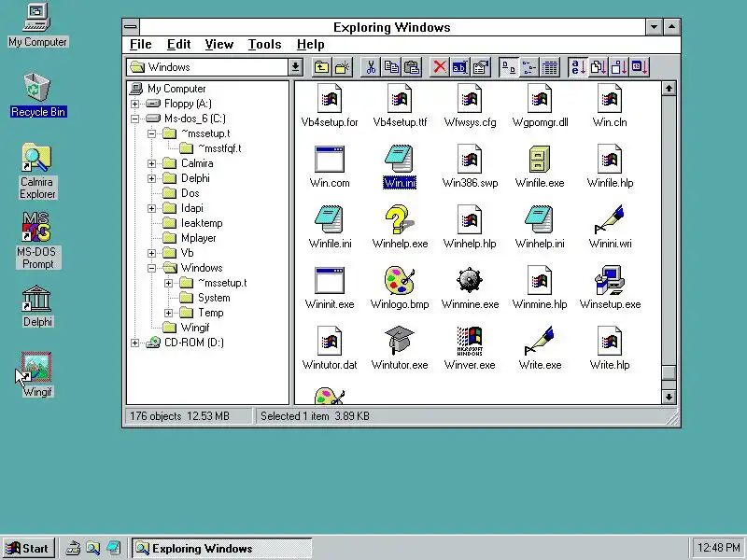Paste from clipboard using the toolbar
This screenshot has width=747, height=560.
tap(412, 67)
